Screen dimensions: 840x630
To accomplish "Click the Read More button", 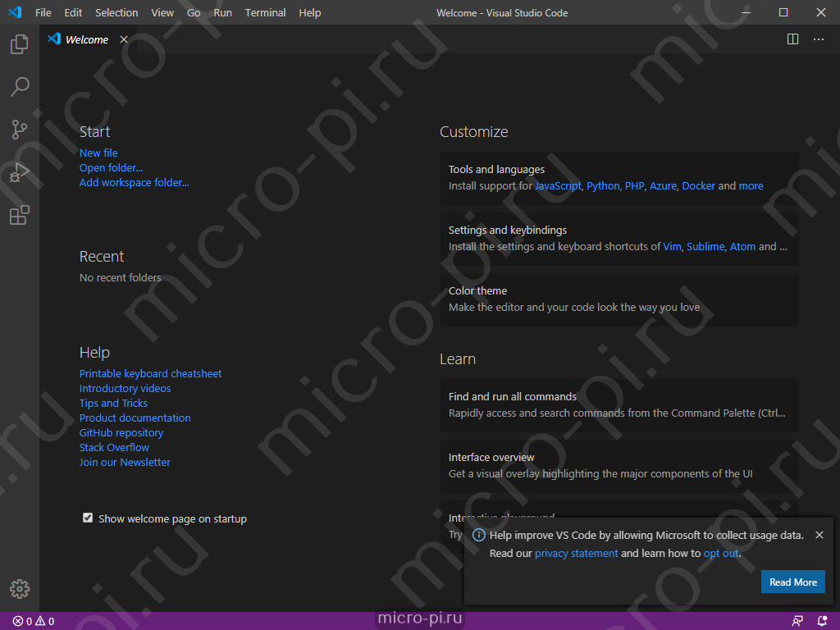I will [793, 582].
